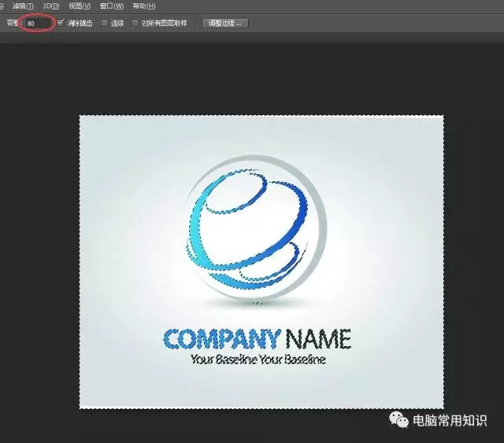Click the COMPANY text in the image

pyautogui.click(x=221, y=339)
